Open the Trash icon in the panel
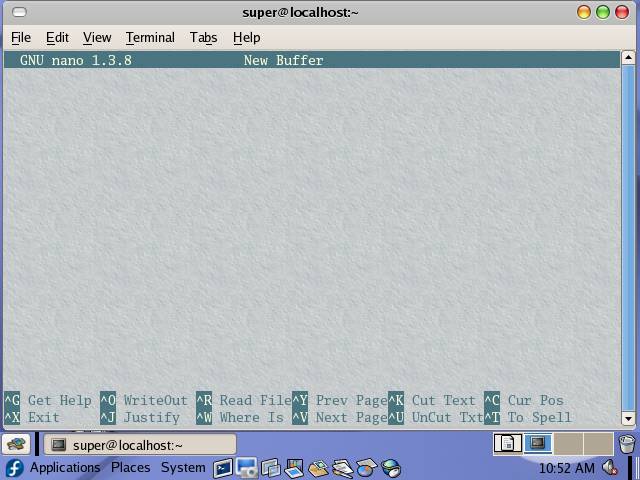 626,444
